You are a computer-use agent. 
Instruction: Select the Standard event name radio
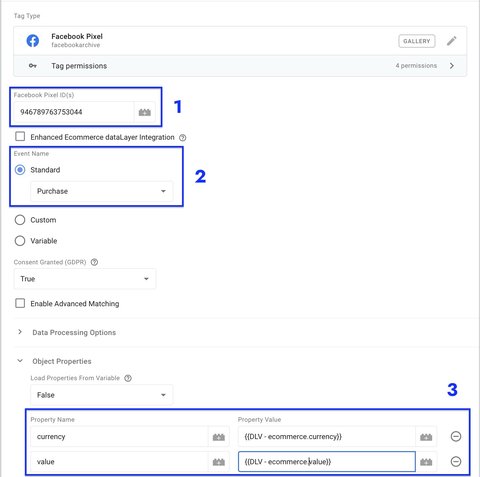coord(20,170)
